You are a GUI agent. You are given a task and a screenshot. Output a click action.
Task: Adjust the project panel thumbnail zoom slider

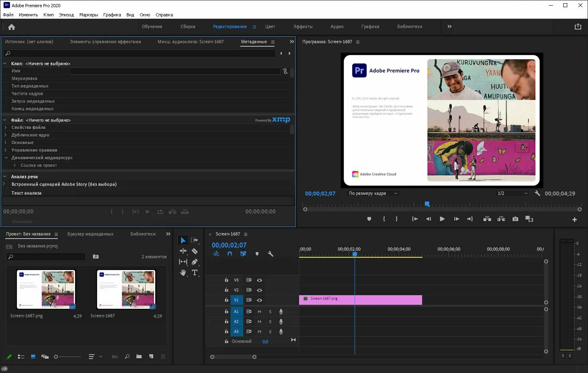pyautogui.click(x=57, y=357)
